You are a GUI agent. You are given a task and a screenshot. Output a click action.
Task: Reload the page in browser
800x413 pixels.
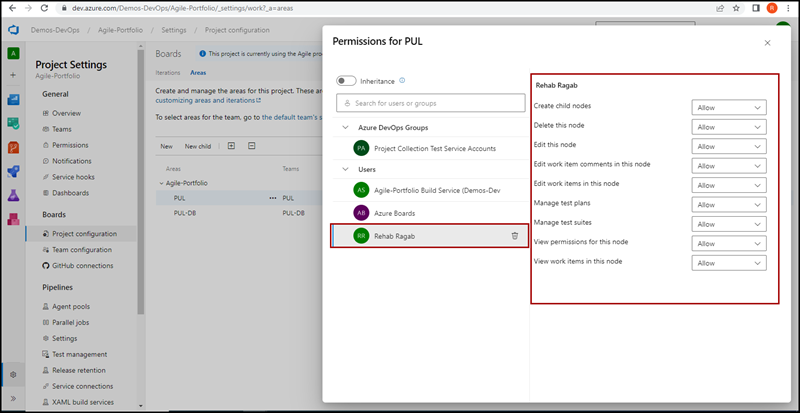[44, 8]
